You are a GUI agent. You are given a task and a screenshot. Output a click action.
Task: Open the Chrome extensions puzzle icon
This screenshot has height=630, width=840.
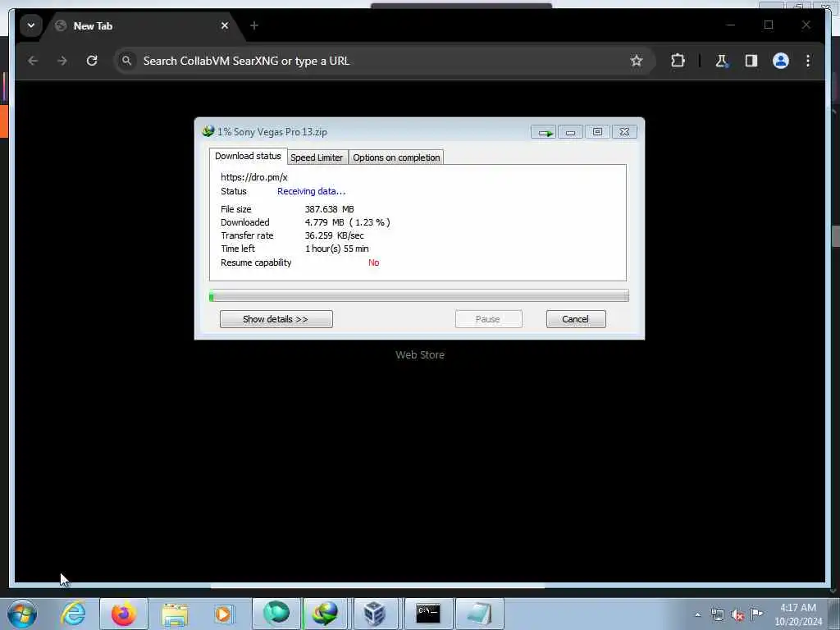point(678,61)
